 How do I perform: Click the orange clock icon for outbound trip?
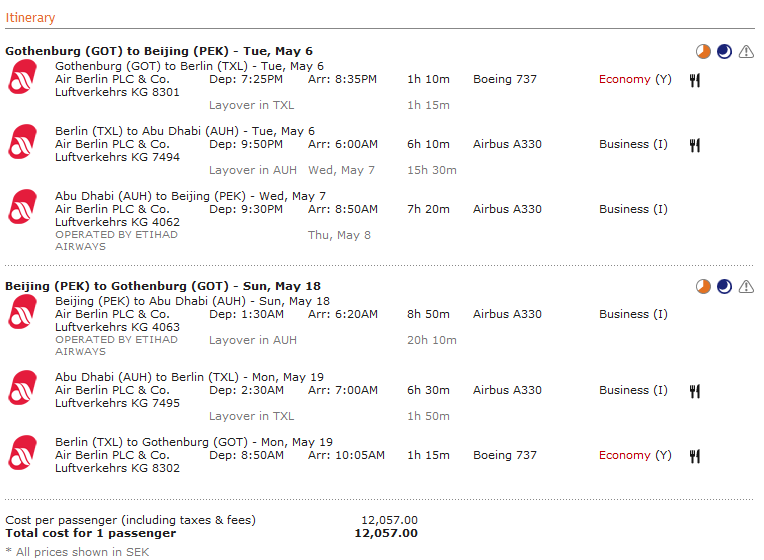(703, 51)
